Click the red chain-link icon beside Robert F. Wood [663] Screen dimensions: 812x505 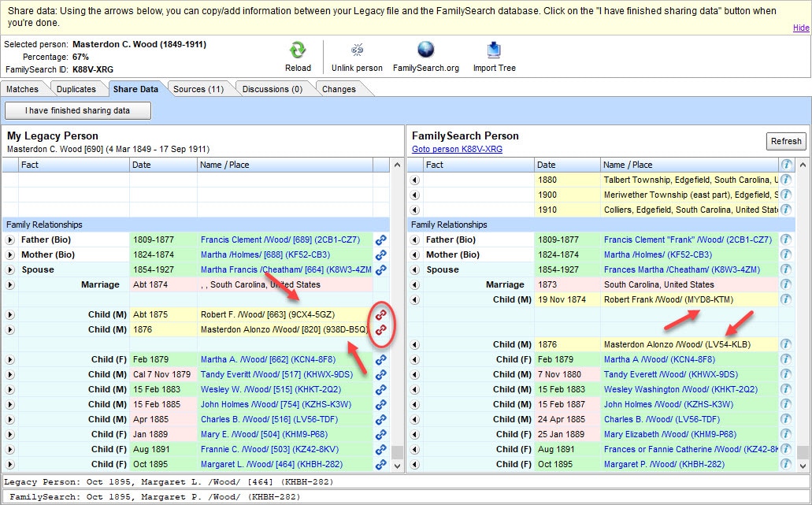click(380, 314)
